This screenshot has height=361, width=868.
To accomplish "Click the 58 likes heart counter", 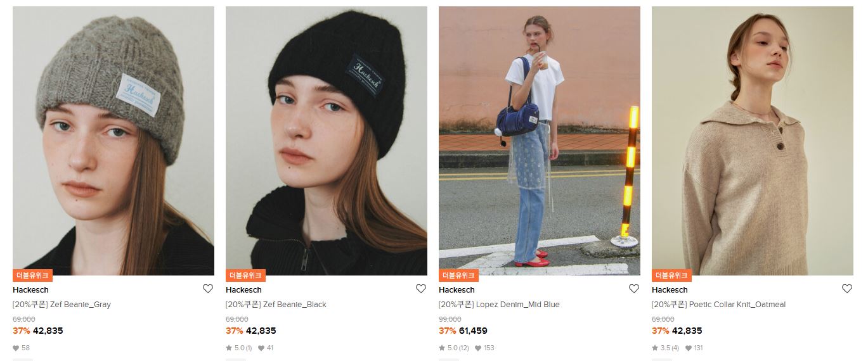I will coord(21,348).
